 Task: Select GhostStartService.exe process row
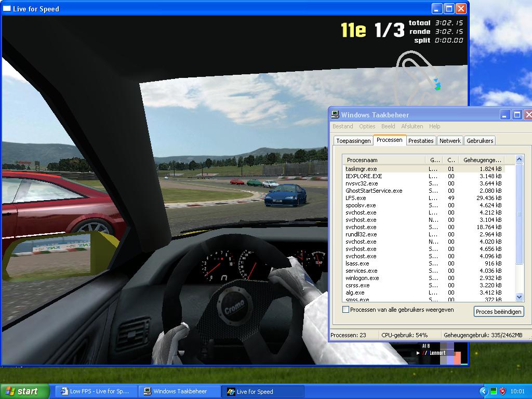click(424, 191)
